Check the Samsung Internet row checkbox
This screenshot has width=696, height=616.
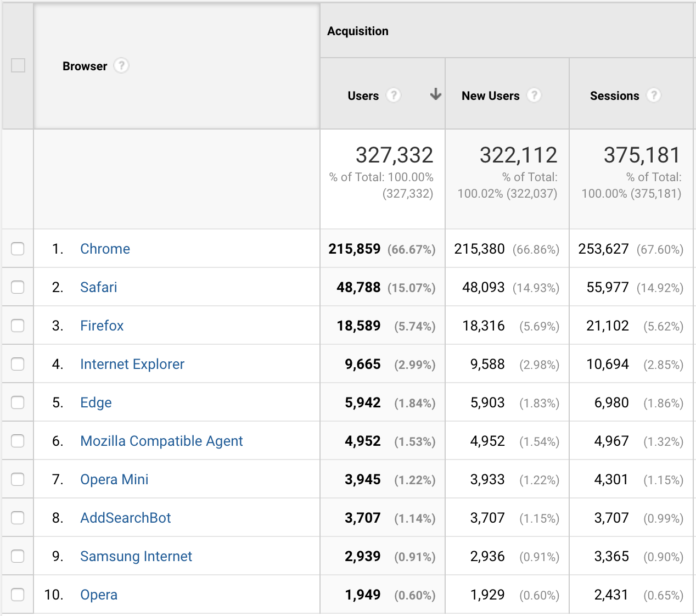[x=18, y=556]
